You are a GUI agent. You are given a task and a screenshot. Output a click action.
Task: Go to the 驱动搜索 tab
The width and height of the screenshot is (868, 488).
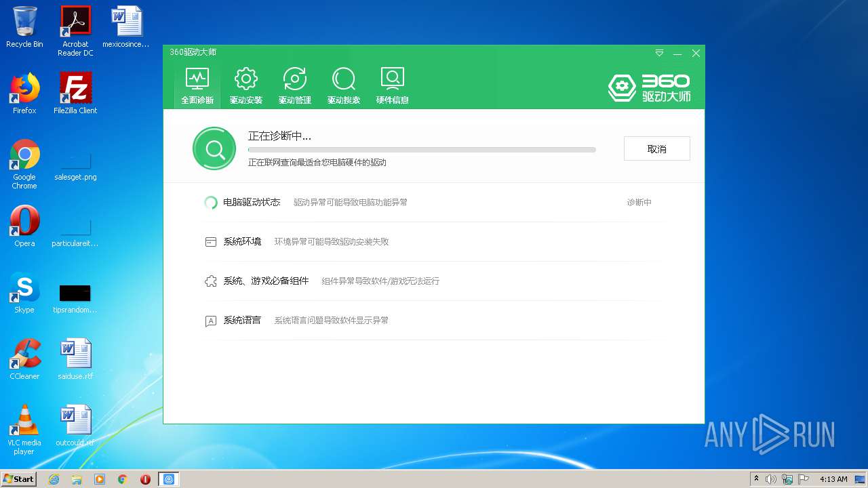tap(344, 86)
